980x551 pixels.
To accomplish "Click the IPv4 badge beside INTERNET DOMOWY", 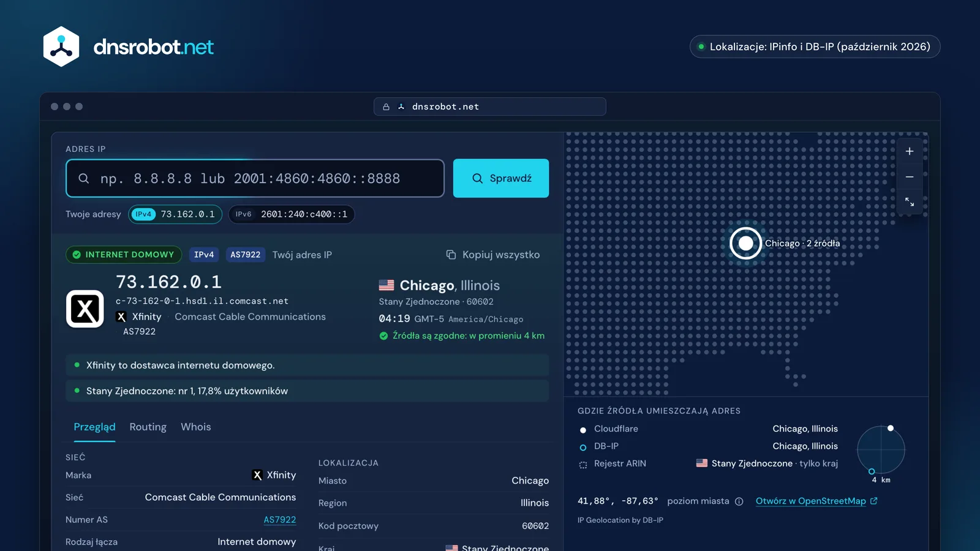I will tap(204, 255).
